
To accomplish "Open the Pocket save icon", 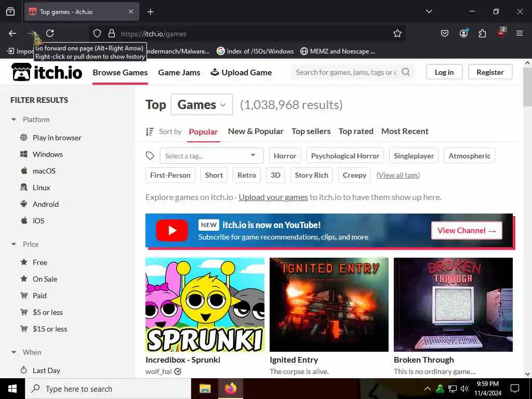I will 445,33.
